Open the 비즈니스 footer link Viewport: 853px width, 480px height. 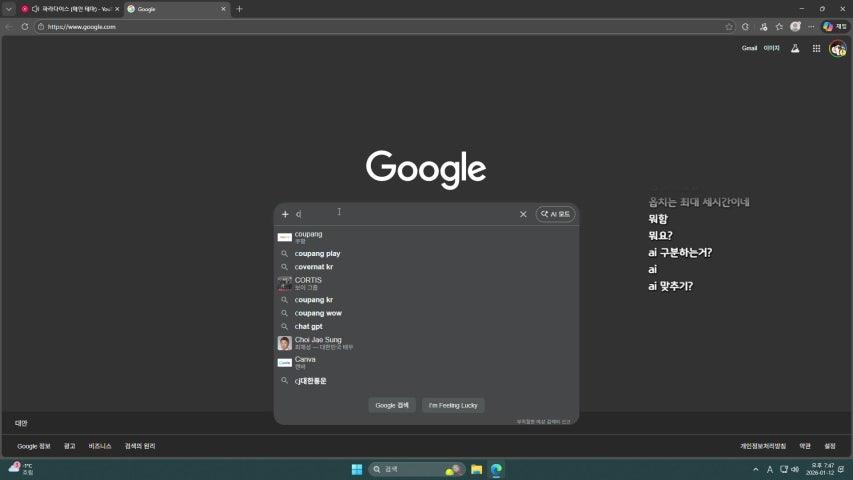pos(100,446)
